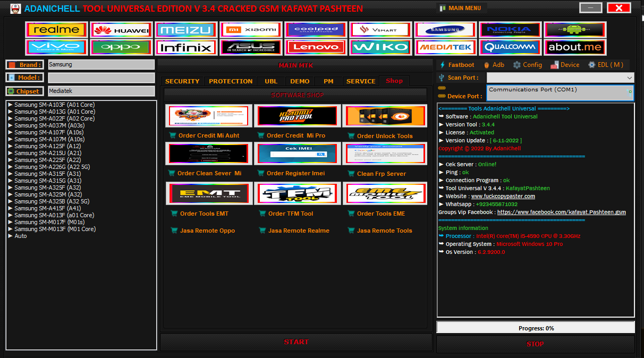
Task: Open the Device tab
Action: pos(565,65)
